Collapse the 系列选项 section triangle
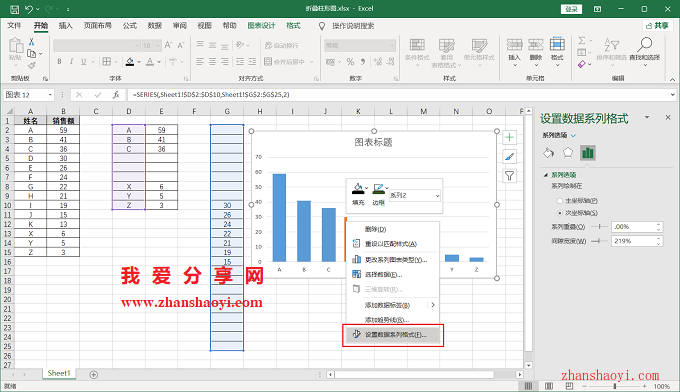The width and height of the screenshot is (680, 392). (x=546, y=175)
